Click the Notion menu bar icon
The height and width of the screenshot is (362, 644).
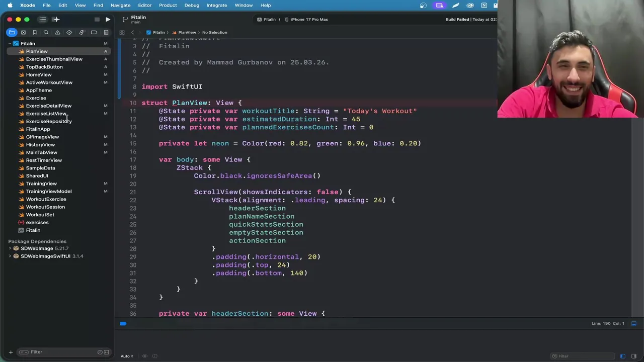[x=484, y=5]
